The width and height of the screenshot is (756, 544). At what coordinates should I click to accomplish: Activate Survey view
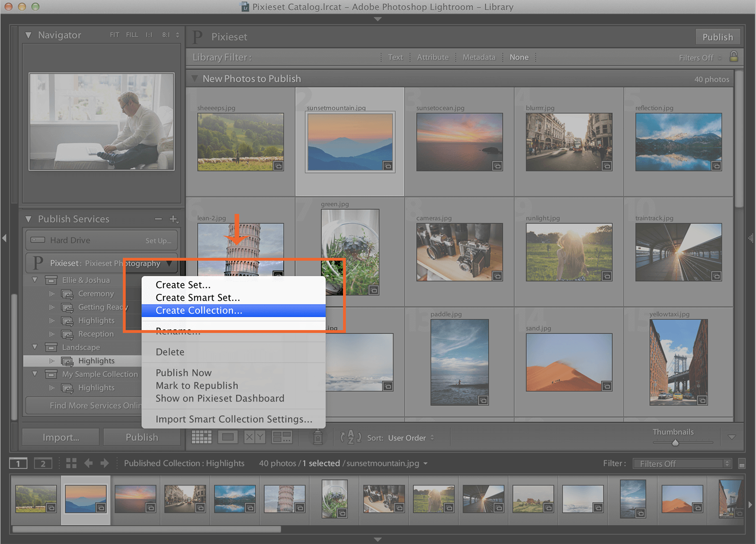point(282,437)
